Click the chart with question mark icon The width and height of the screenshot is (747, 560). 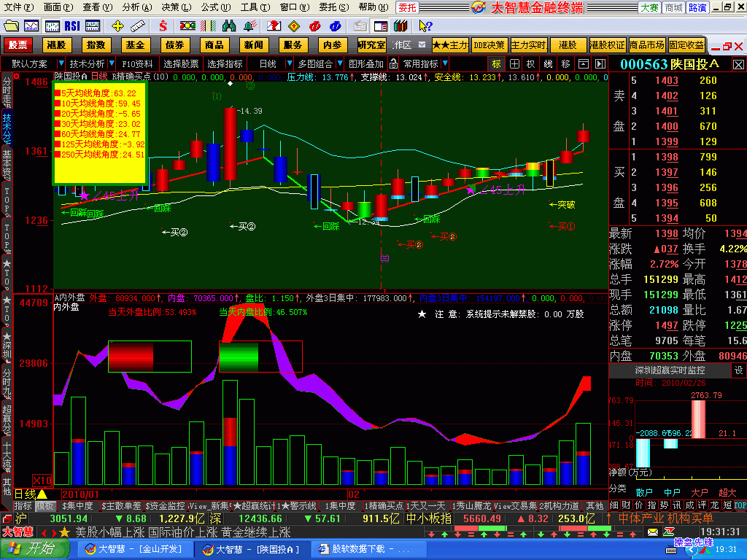[274, 26]
